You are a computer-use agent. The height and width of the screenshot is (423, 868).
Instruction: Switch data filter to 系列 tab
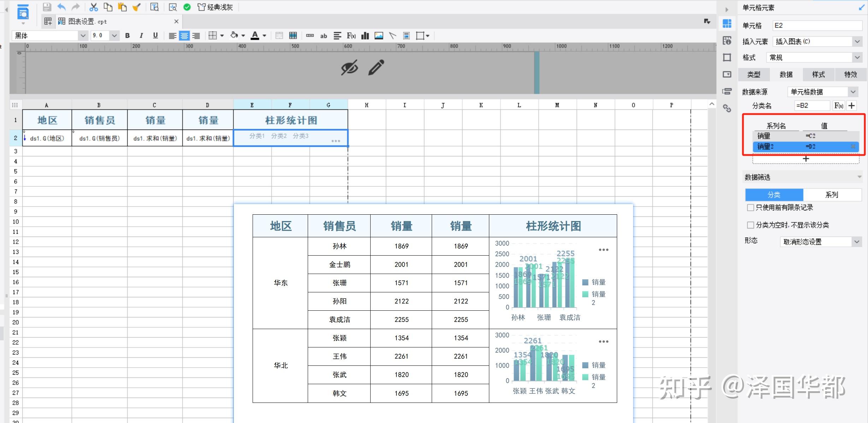click(832, 195)
